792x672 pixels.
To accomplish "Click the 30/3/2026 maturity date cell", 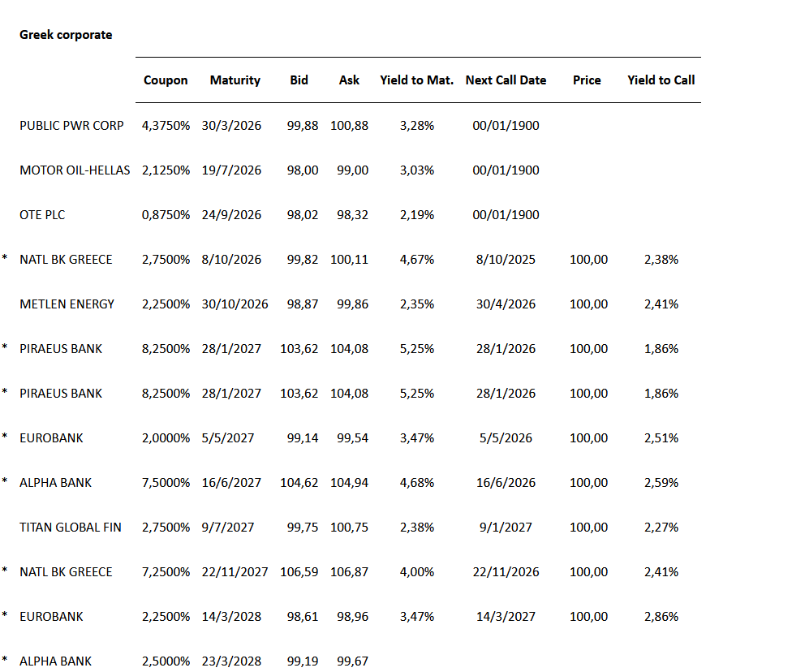I will [232, 126].
